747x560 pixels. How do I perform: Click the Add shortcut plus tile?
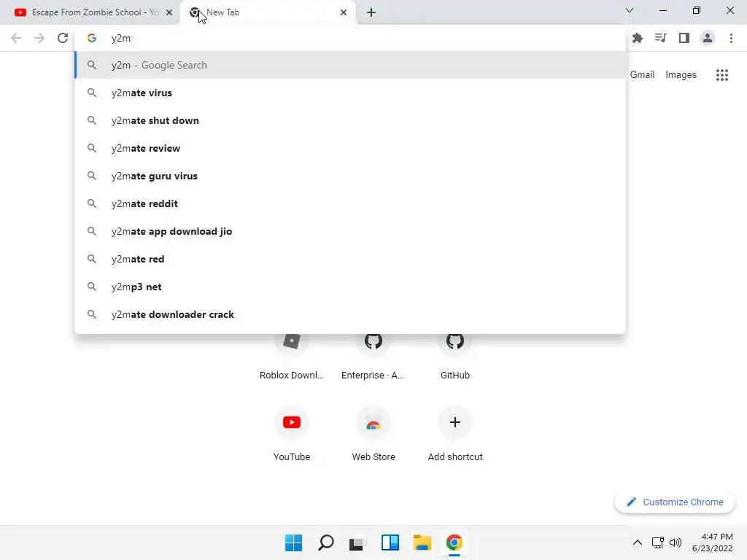point(455,433)
